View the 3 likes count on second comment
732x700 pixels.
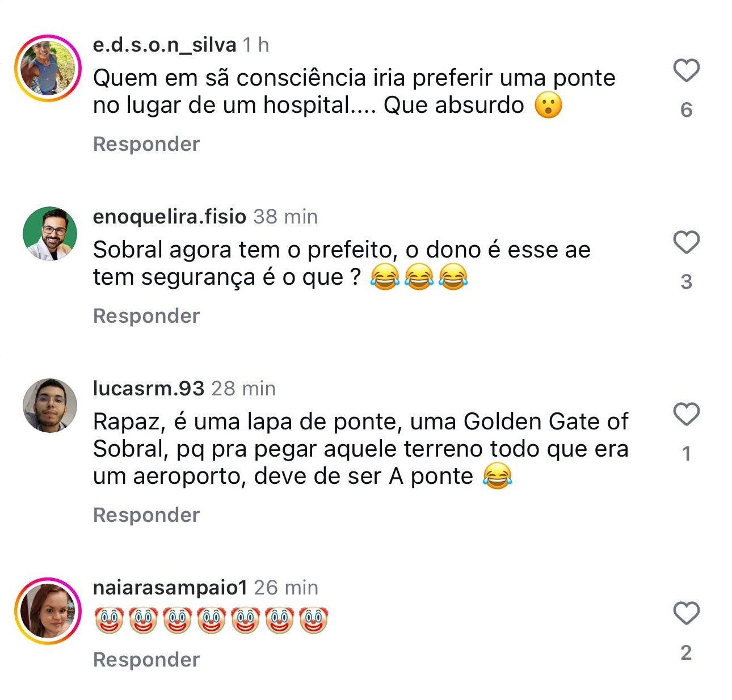[x=686, y=282]
